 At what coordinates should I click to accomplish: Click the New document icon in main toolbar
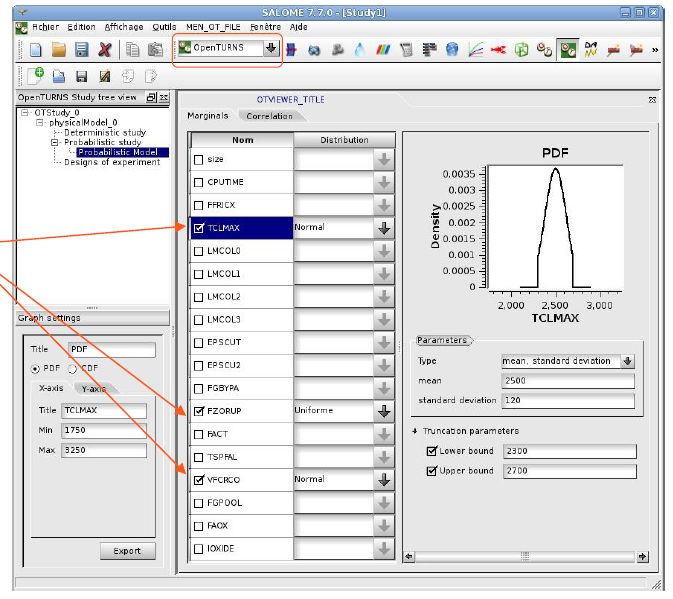click(36, 50)
